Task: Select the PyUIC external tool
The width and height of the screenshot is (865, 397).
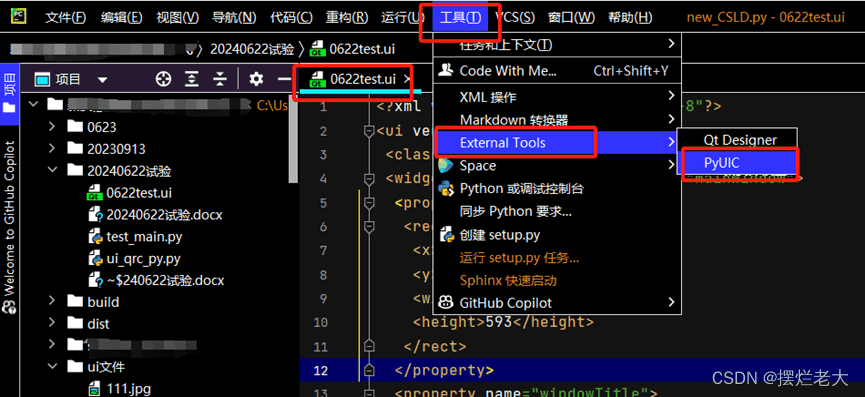Action: 737,163
